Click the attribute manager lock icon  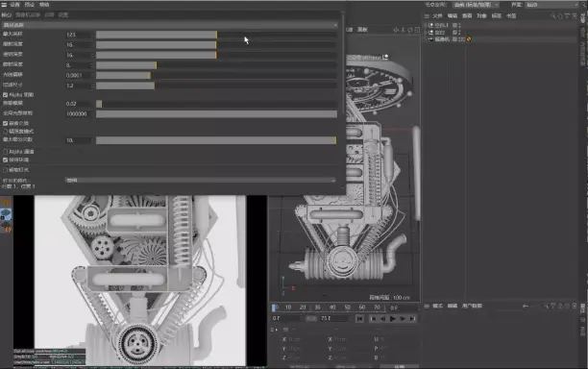[x=561, y=306]
